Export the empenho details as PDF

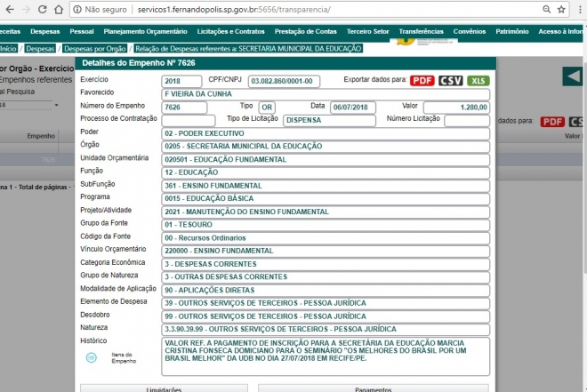422,81
